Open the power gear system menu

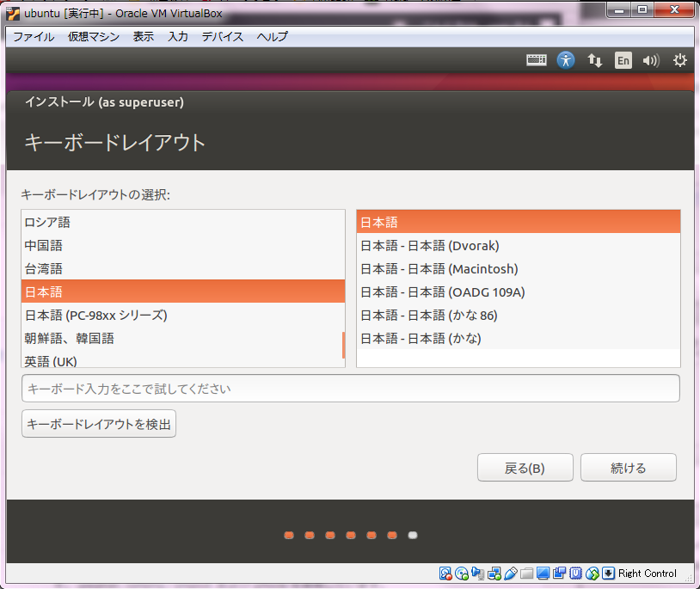coord(680,60)
